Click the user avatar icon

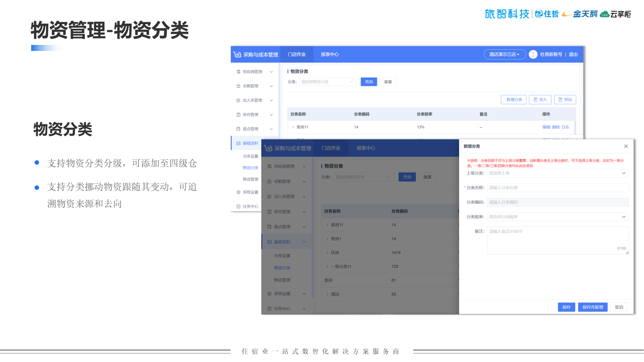click(x=533, y=54)
